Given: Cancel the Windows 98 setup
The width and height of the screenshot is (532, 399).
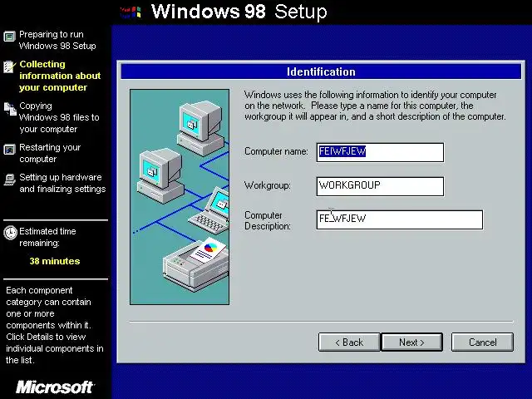Looking at the screenshot, I should point(482,342).
